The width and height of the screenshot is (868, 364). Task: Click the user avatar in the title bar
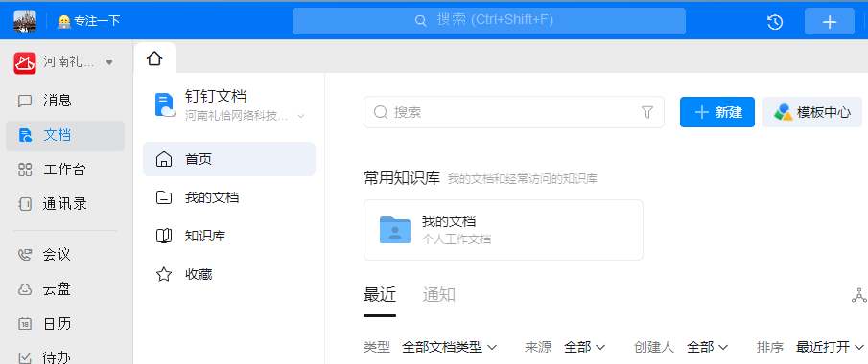click(x=25, y=21)
